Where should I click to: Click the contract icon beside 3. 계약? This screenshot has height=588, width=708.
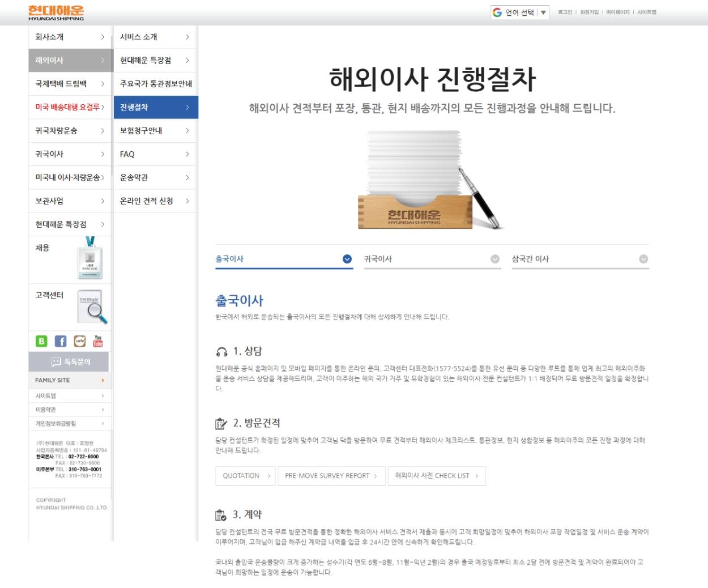pos(221,515)
